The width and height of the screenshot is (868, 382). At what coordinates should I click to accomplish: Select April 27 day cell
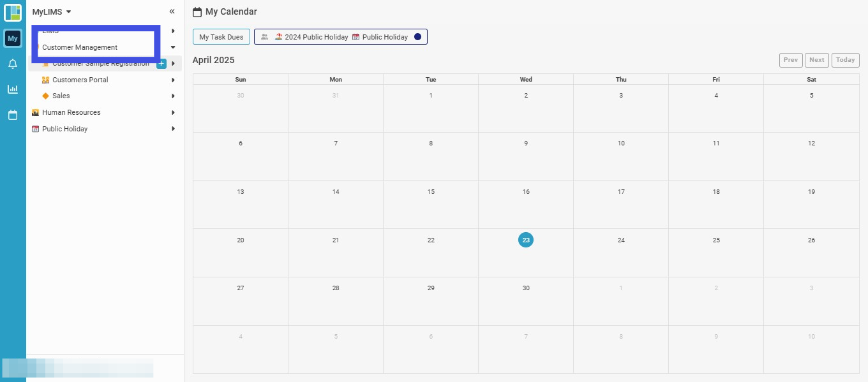pyautogui.click(x=241, y=301)
